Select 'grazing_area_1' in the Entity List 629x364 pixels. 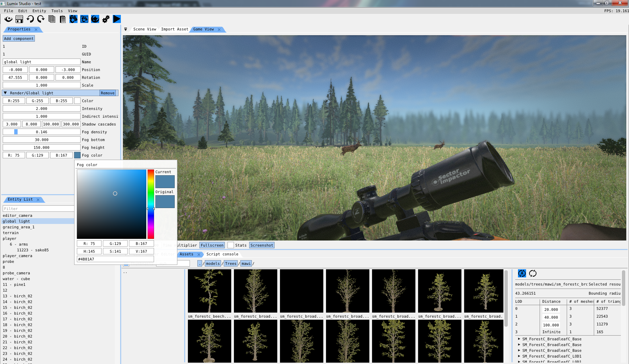pyautogui.click(x=19, y=227)
